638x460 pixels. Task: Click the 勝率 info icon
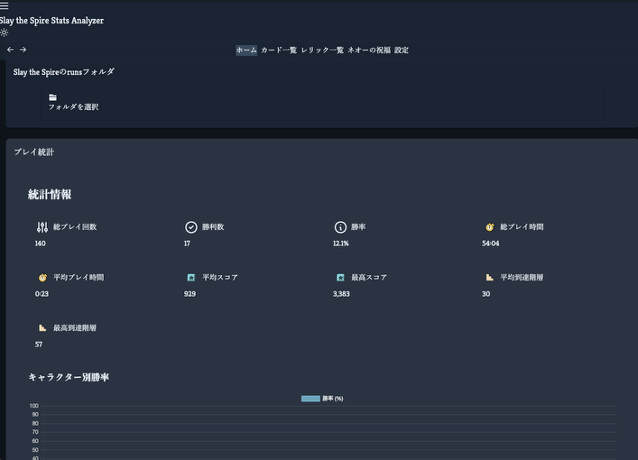340,227
